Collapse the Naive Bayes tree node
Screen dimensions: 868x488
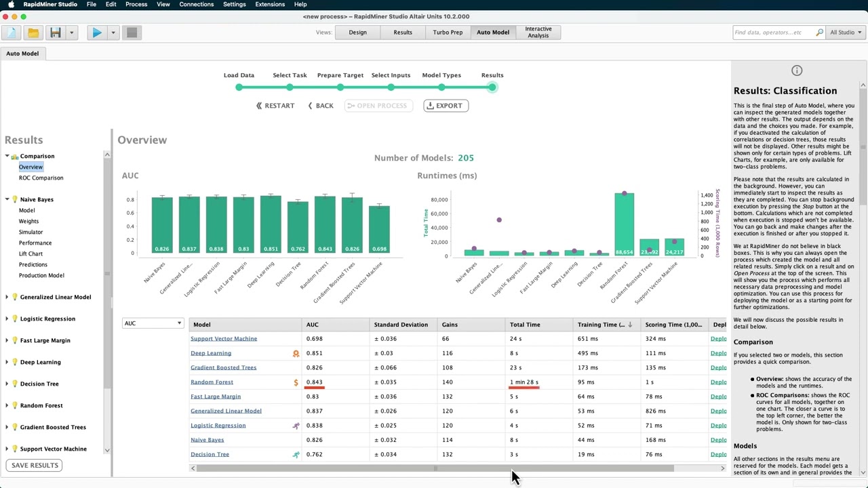(x=7, y=200)
